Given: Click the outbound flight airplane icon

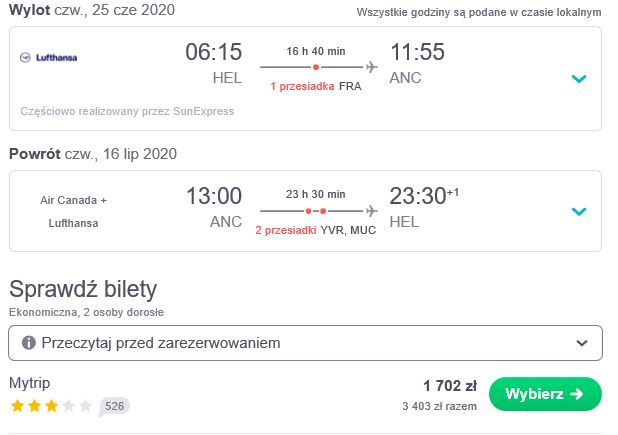Looking at the screenshot, I should 372,67.
